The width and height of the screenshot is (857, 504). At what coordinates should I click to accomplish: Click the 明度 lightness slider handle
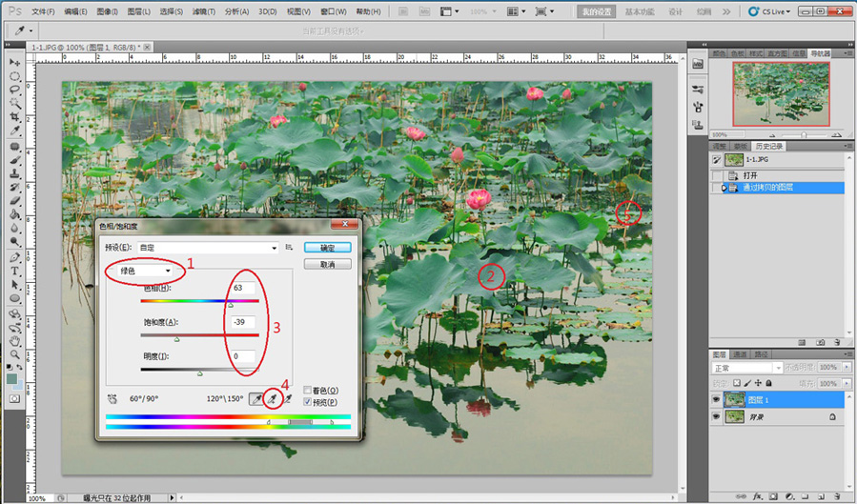point(199,373)
